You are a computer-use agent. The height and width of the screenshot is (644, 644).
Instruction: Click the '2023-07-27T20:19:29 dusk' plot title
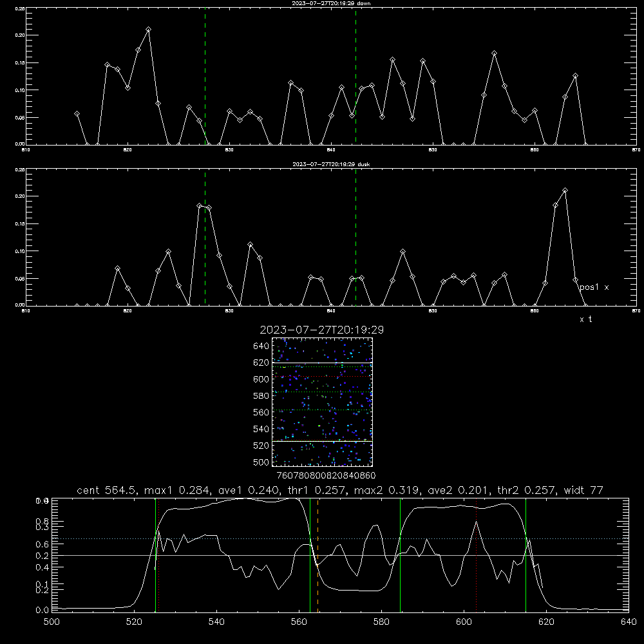331,164
